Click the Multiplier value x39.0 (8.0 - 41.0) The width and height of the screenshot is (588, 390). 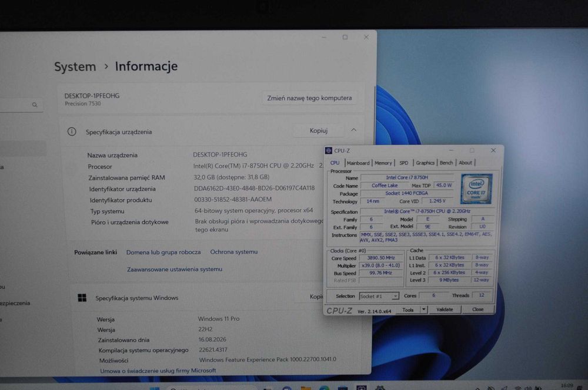(x=380, y=265)
